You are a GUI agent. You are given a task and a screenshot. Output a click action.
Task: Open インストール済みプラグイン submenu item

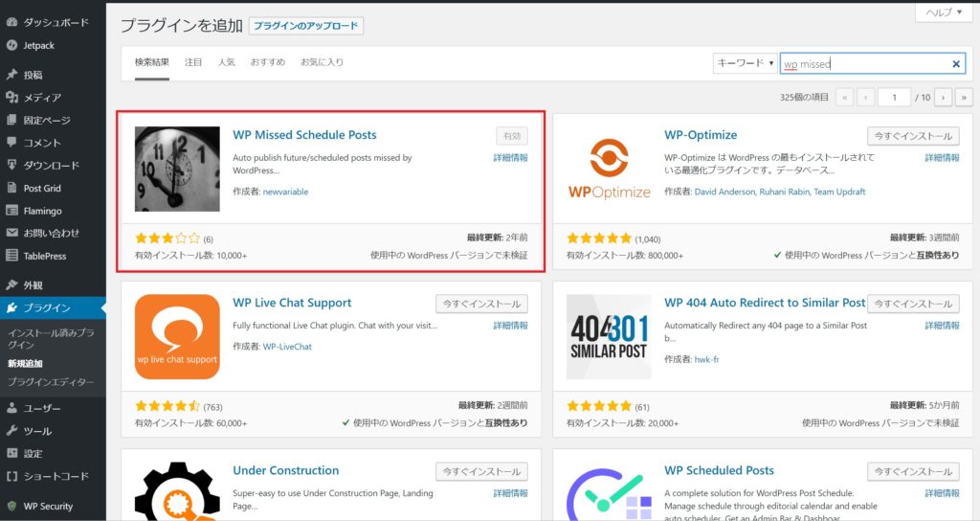tap(51, 338)
